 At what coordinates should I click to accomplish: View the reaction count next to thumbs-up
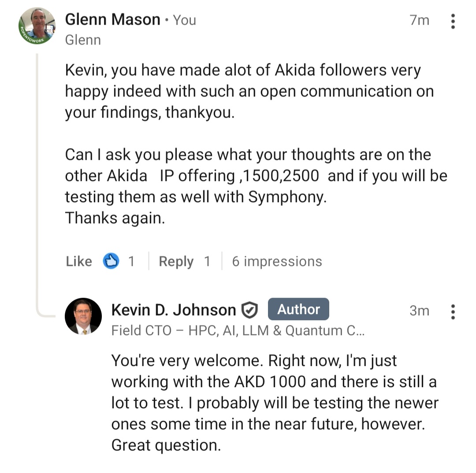(x=131, y=262)
